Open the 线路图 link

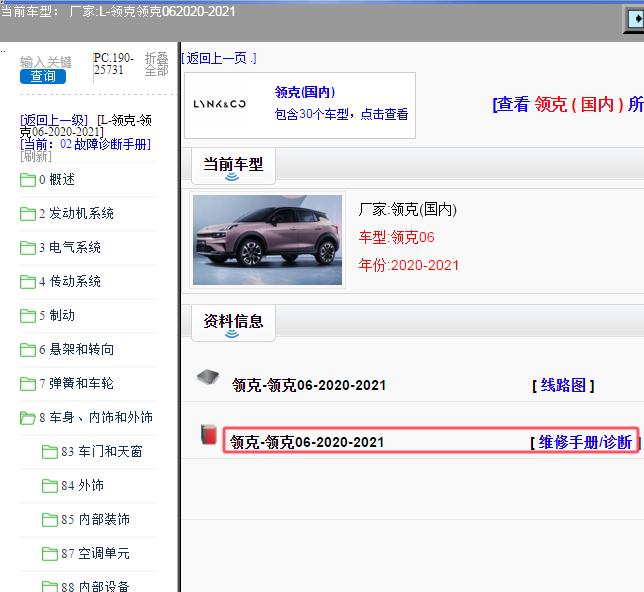(x=563, y=385)
